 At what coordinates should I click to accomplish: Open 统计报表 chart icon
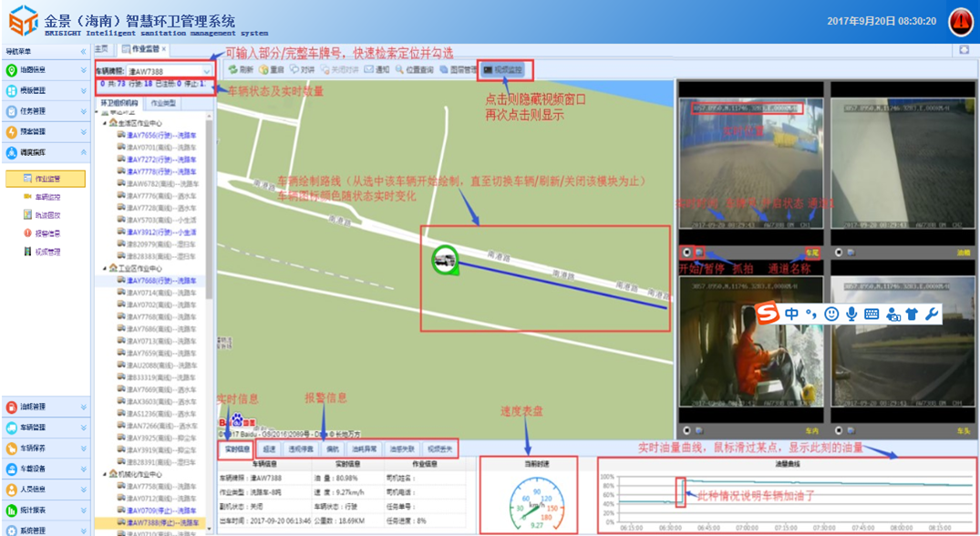click(x=11, y=510)
